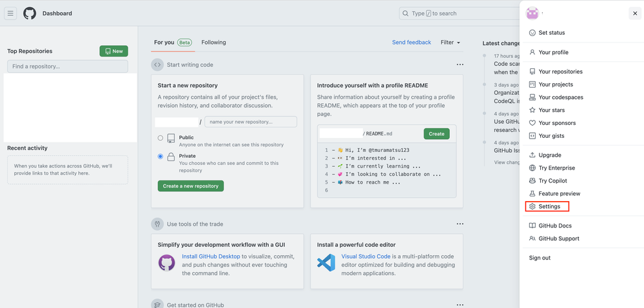Click the Public repository icon
644x308 pixels.
click(171, 139)
